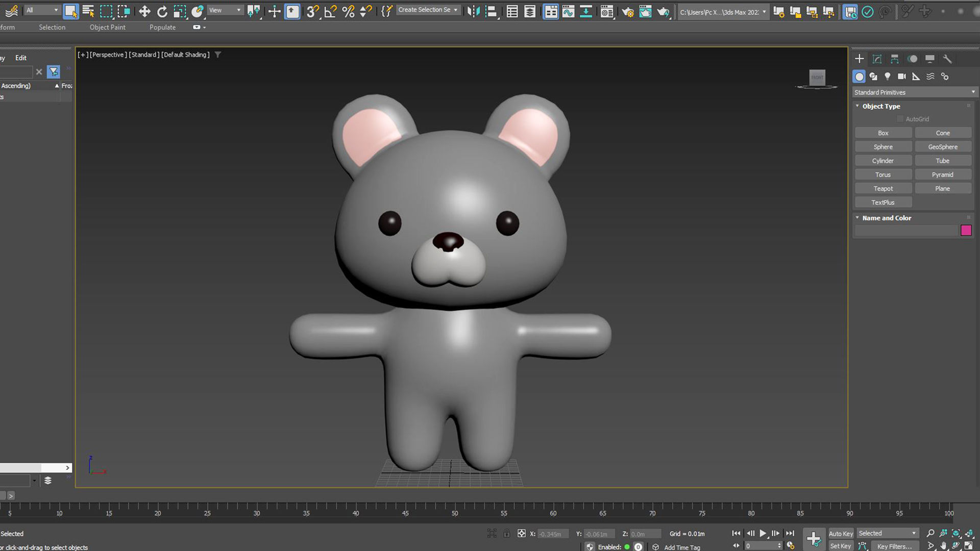Open the Hierarchy panel tab
This screenshot has width=980, height=551.
click(895, 59)
